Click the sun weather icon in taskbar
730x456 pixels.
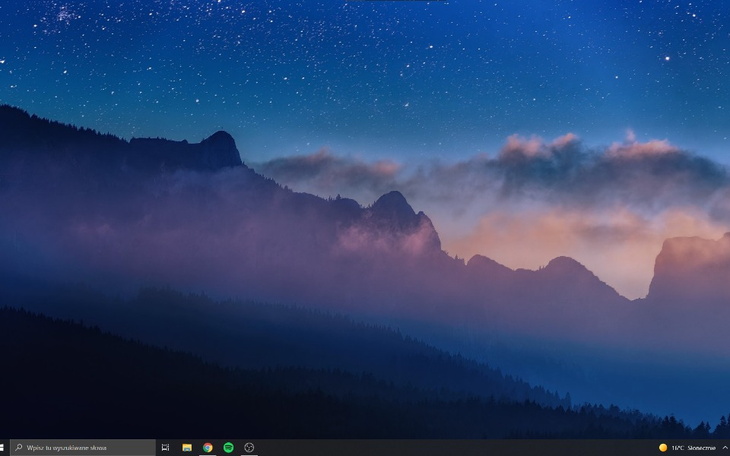point(662,448)
